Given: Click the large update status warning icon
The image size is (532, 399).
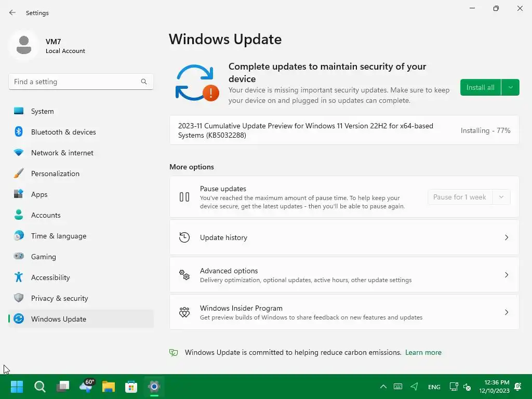Looking at the screenshot, I should 197,84.
